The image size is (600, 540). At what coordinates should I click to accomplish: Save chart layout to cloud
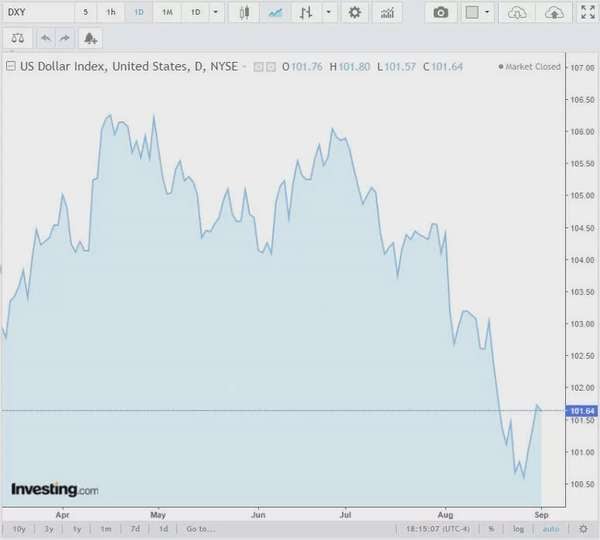coord(554,13)
